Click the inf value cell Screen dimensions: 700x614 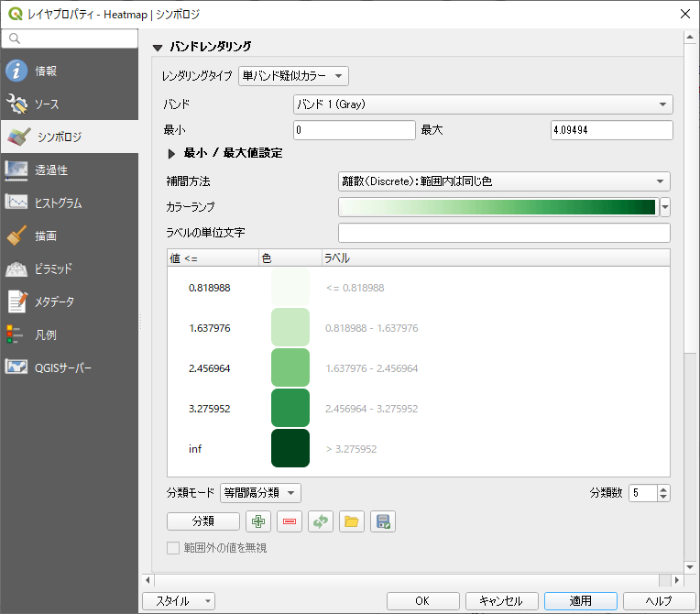point(195,449)
